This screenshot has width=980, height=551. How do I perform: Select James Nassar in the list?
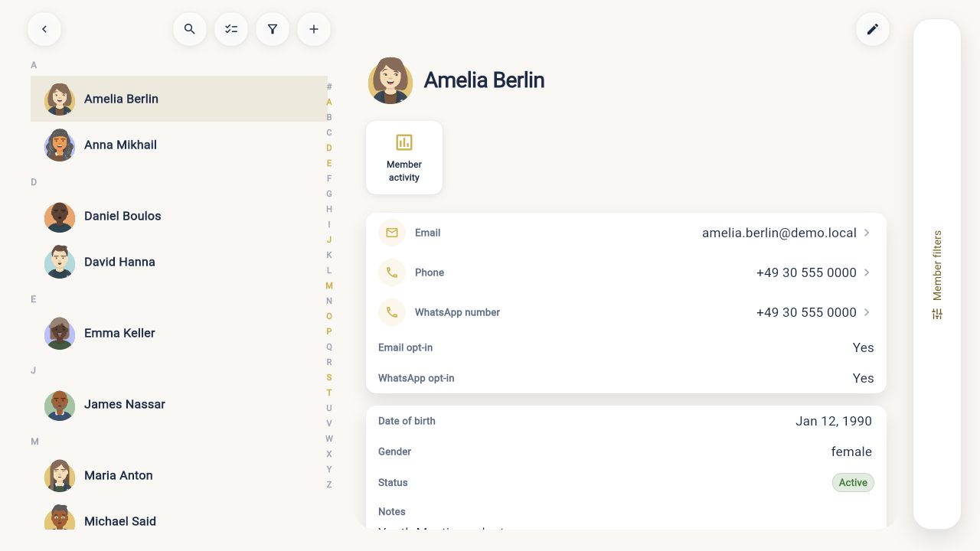[179, 404]
